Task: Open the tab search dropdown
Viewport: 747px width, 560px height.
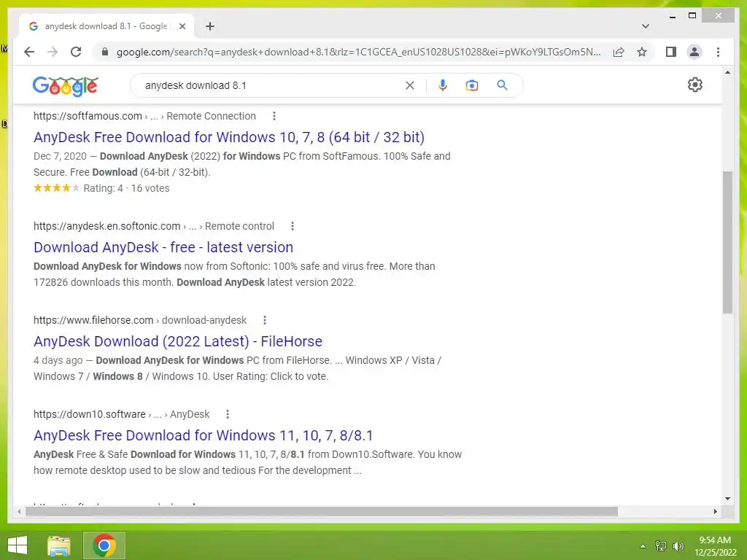Action: 646,26
